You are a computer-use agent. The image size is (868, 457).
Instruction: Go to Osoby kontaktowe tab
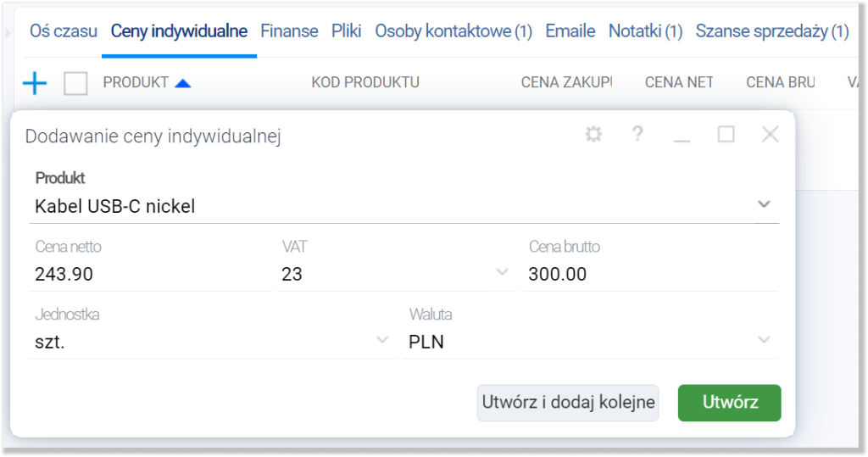453,31
